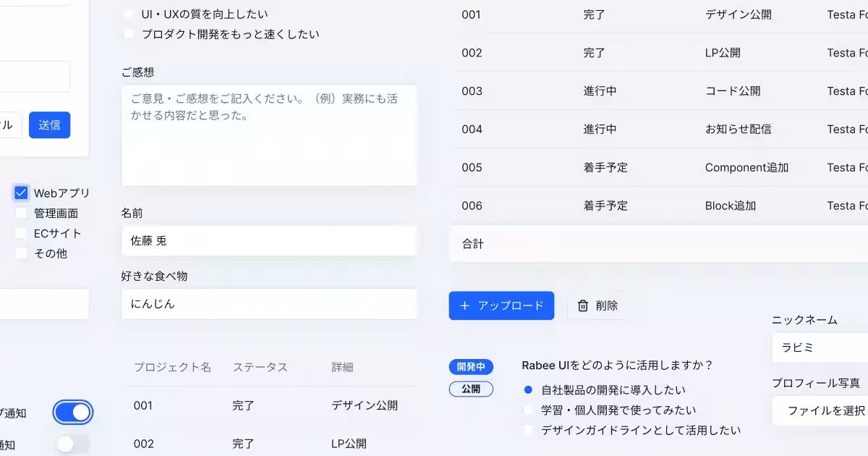868x456 pixels.
Task: Check the 管理画面 checkbox
Action: (x=21, y=213)
